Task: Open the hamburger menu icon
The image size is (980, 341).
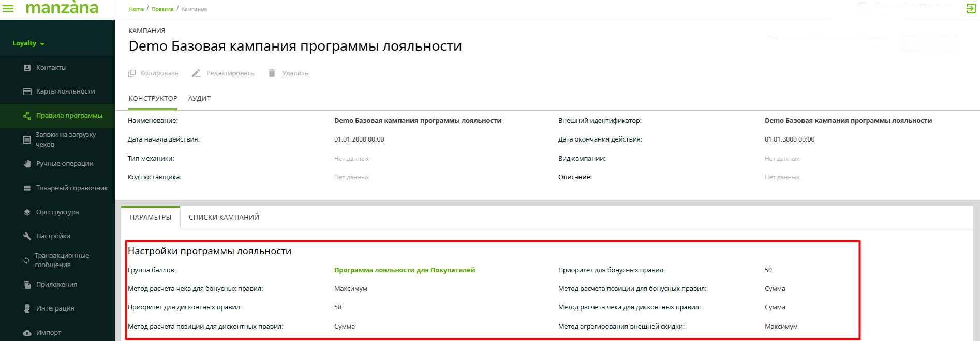Action: [x=8, y=8]
